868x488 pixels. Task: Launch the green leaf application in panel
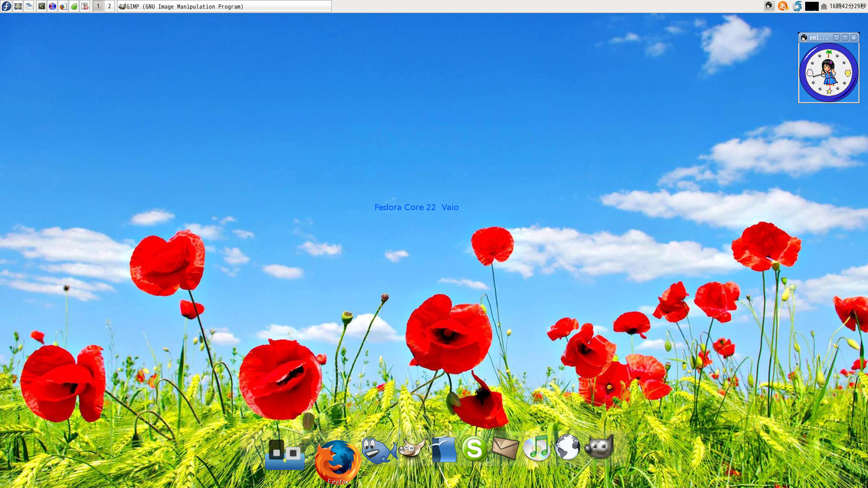coord(74,6)
